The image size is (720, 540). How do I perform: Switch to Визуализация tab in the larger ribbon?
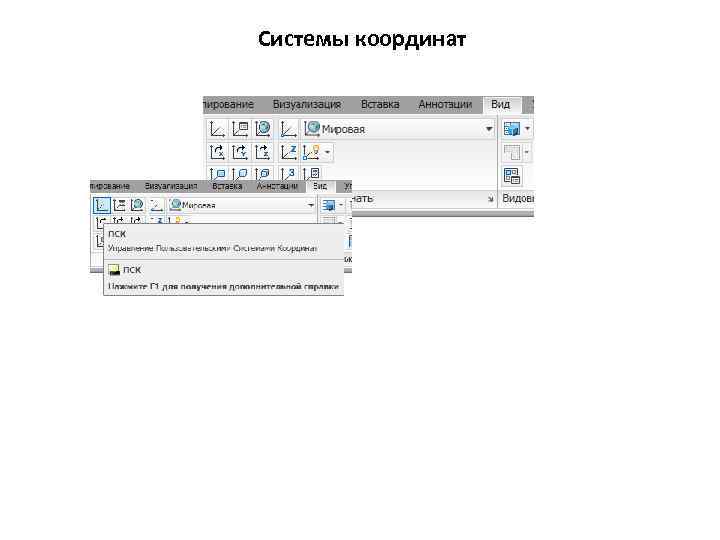(x=307, y=105)
